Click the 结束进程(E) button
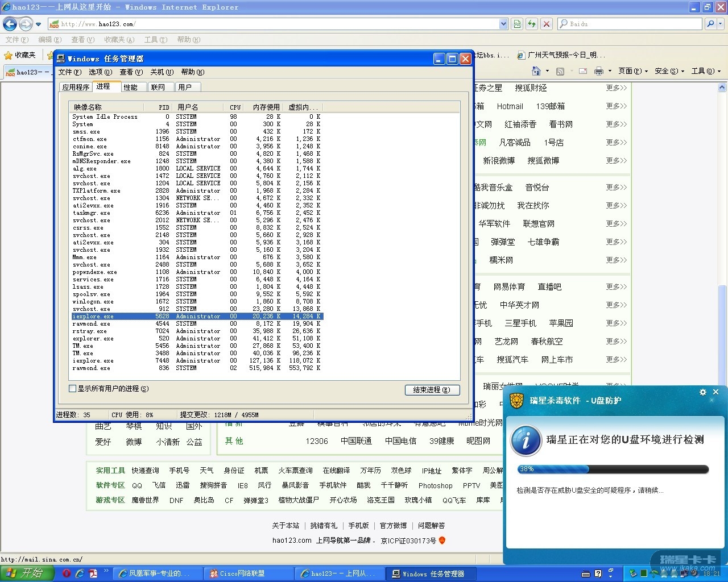 tap(432, 390)
